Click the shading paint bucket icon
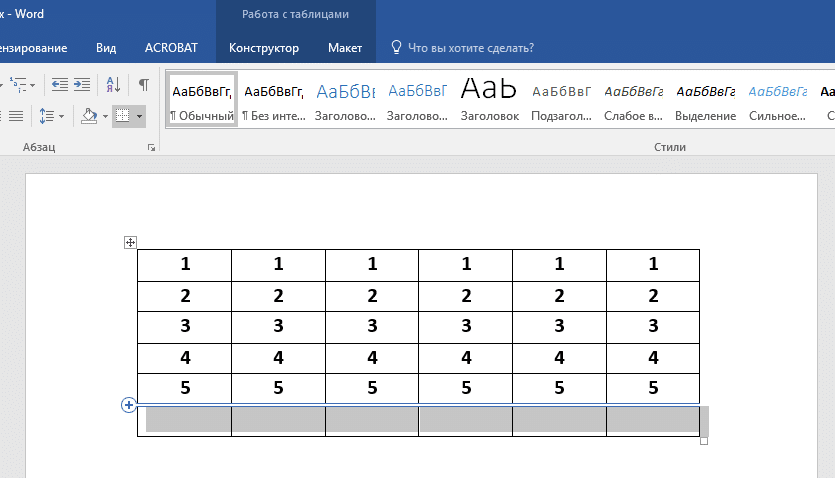835x478 pixels. click(89, 116)
